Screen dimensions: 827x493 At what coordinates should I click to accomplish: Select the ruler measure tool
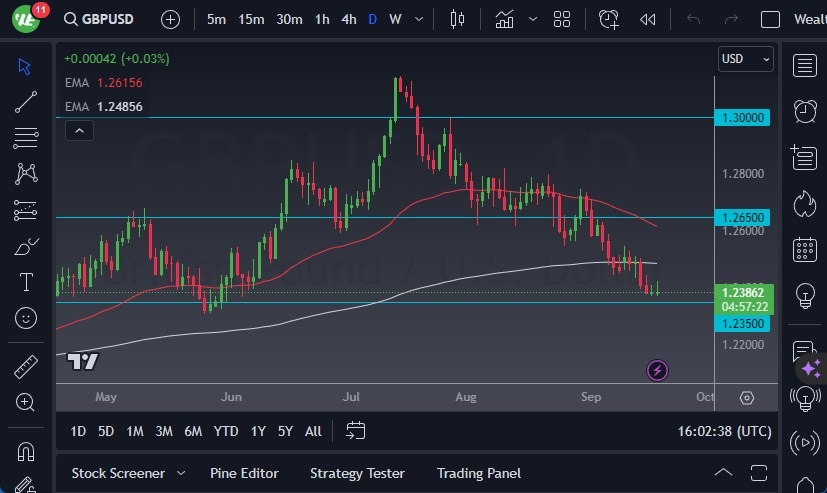click(x=26, y=367)
